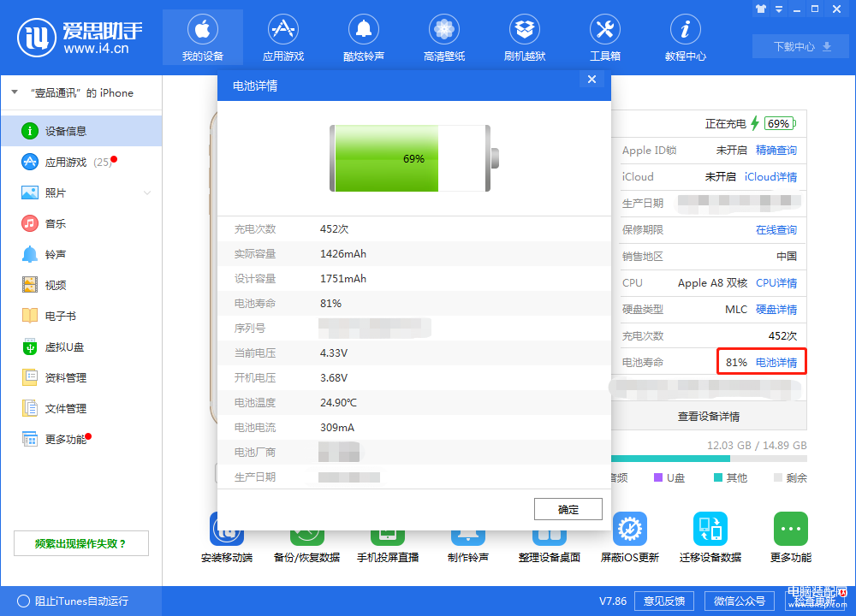856x616 pixels.
Task: Open 在线查询 warranty link
Action: pyautogui.click(x=776, y=229)
